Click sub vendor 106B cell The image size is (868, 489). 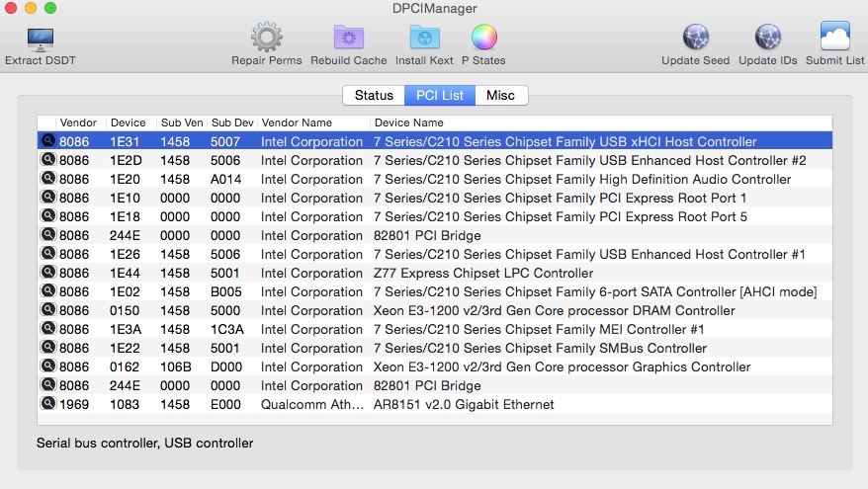point(176,367)
